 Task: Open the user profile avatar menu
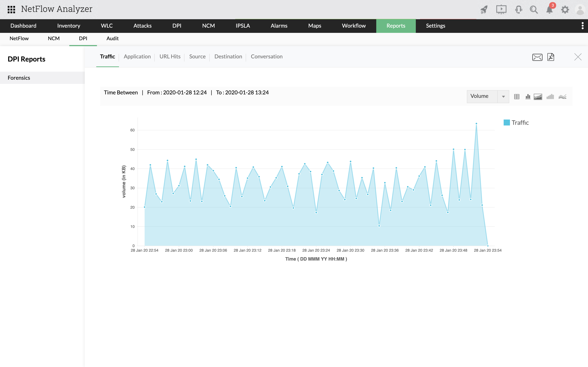point(580,10)
